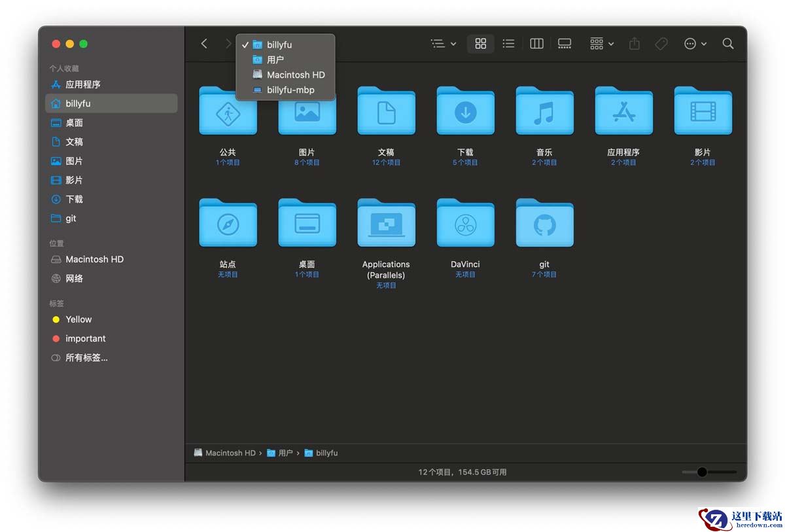Open the Applications (Parallels) folder

coord(386,224)
